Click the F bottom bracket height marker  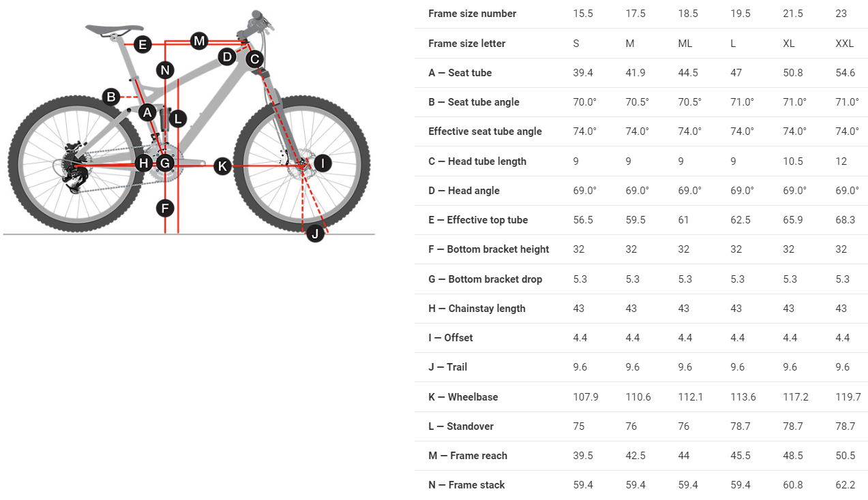pyautogui.click(x=165, y=208)
